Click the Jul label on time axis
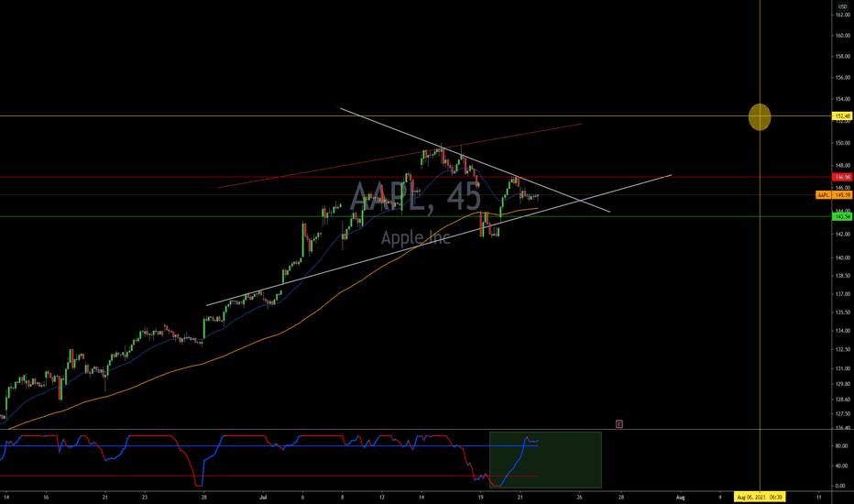The height and width of the screenshot is (504, 854). tap(264, 497)
